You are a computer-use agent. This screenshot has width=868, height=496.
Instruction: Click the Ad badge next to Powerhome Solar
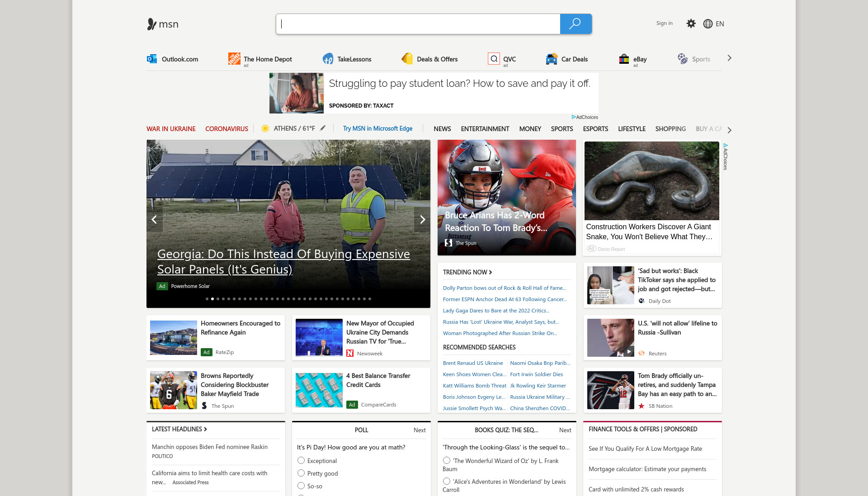(x=162, y=286)
